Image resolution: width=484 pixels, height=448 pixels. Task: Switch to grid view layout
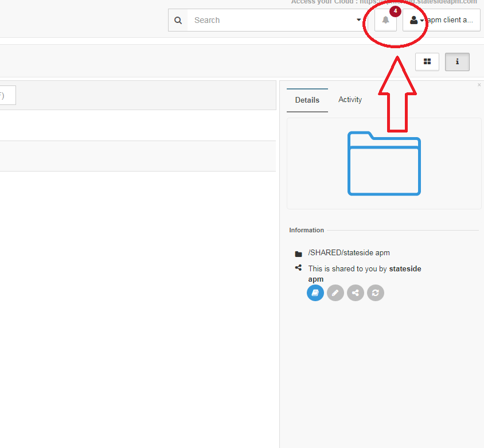[427, 62]
